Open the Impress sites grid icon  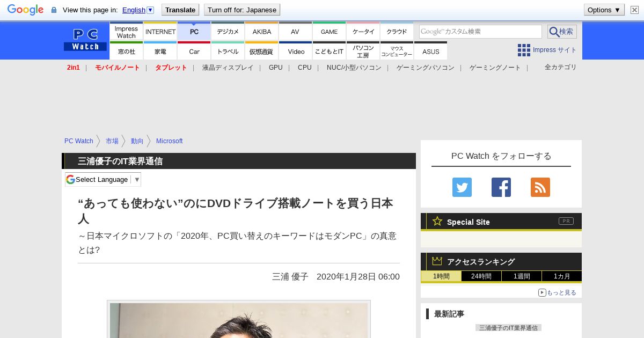click(524, 50)
